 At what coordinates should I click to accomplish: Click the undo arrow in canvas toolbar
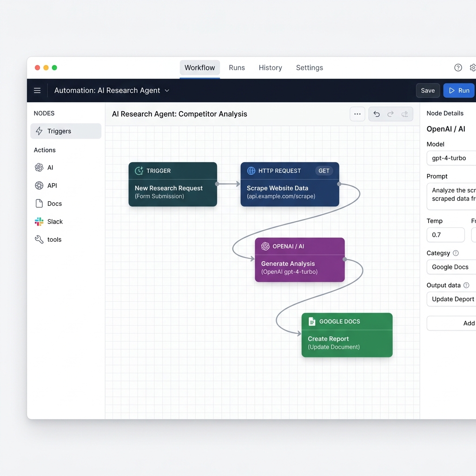click(377, 114)
